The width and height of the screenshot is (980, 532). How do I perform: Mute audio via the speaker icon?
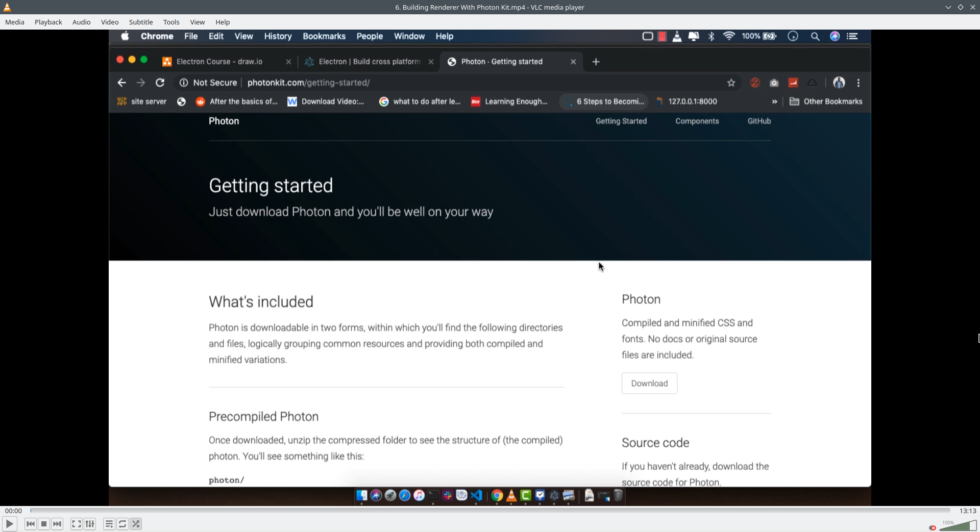point(933,527)
